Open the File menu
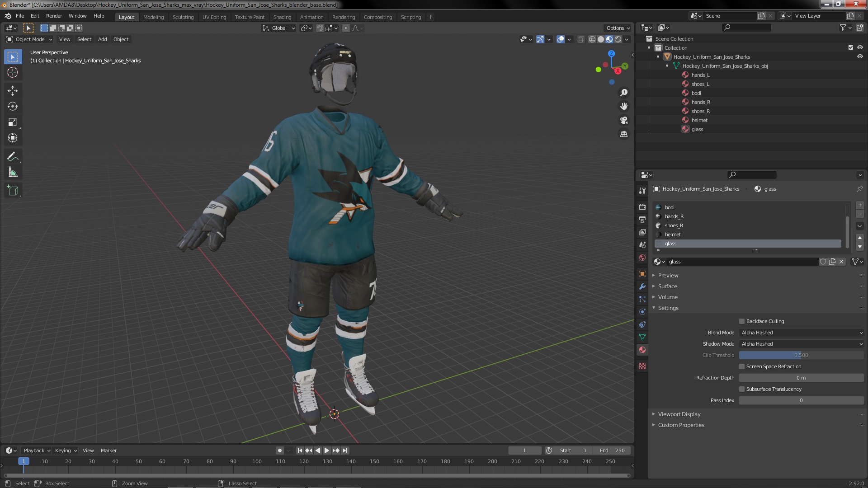Image resolution: width=868 pixels, height=488 pixels. pos(20,16)
